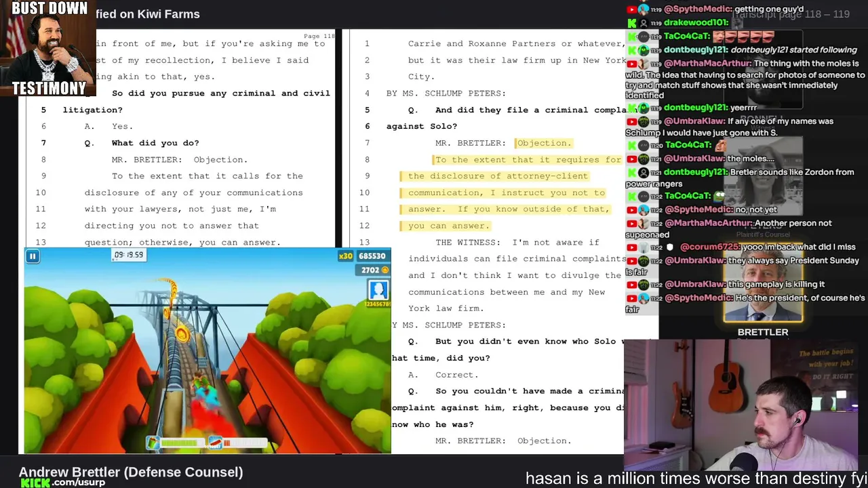Viewport: 868px width, 488px height.
Task: Click the guest webcam with guitars
Action: pos(746,405)
